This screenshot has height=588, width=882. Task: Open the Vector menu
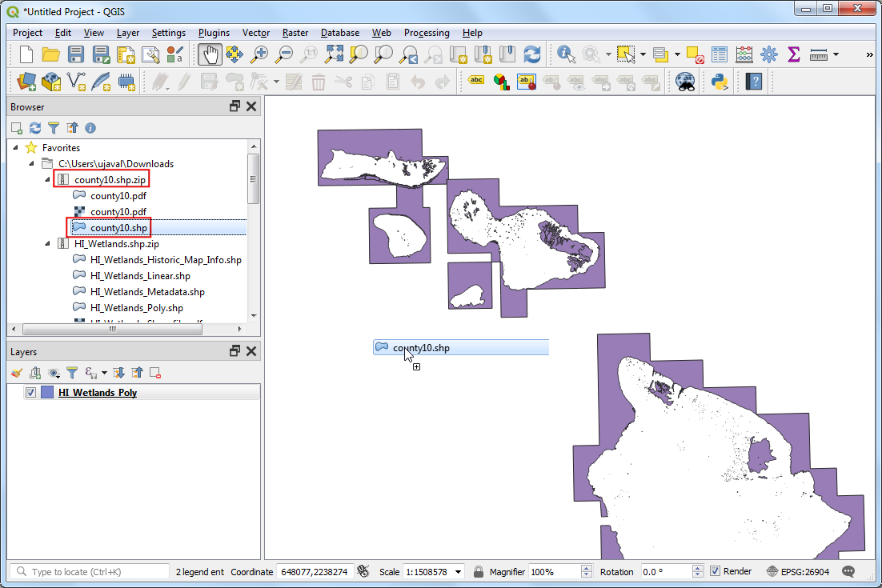click(256, 33)
